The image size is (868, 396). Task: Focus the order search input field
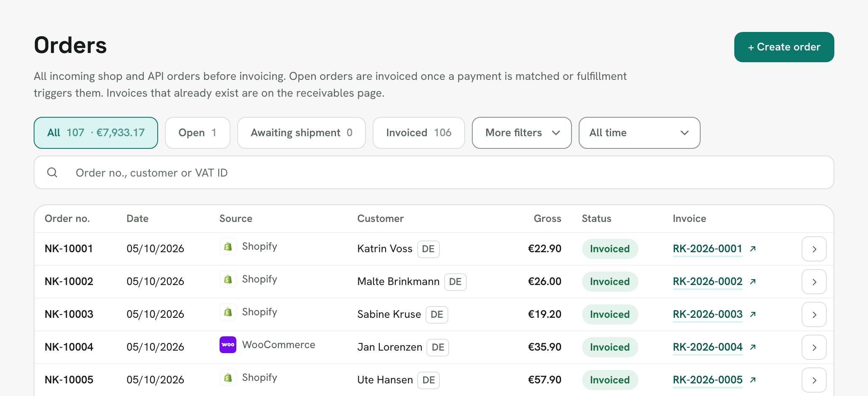pos(434,172)
